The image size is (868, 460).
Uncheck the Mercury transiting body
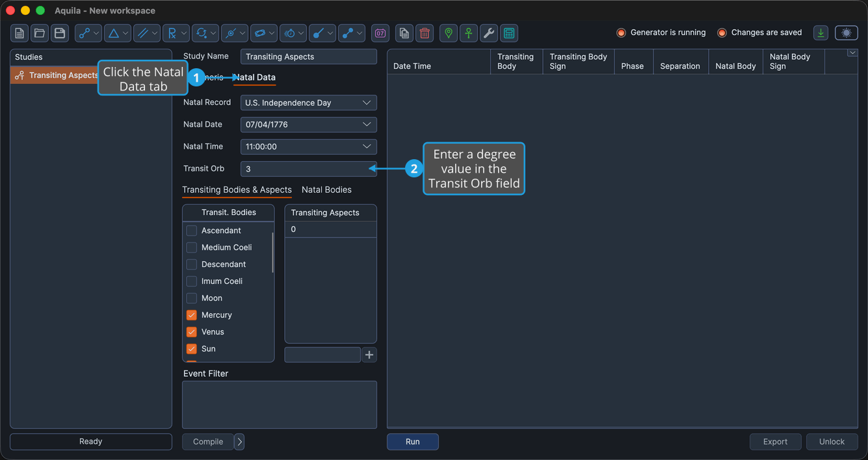coord(192,315)
